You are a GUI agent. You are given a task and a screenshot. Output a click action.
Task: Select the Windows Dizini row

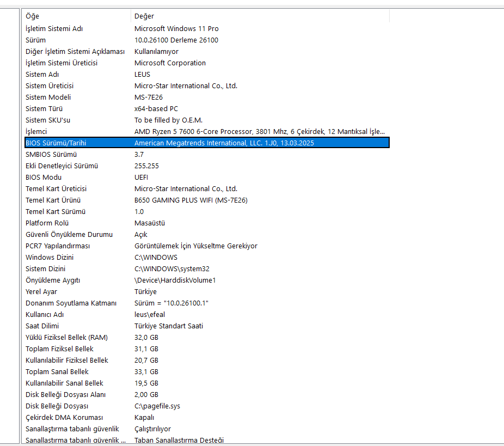[x=207, y=257]
